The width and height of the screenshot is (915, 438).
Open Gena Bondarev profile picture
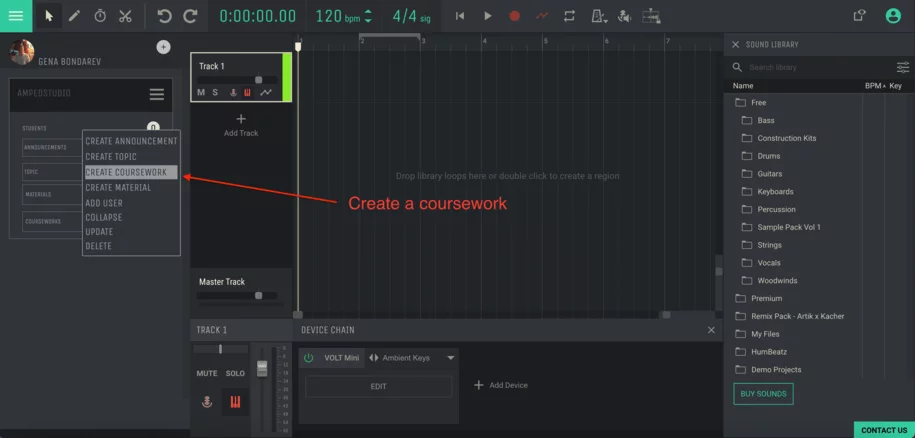tap(22, 52)
